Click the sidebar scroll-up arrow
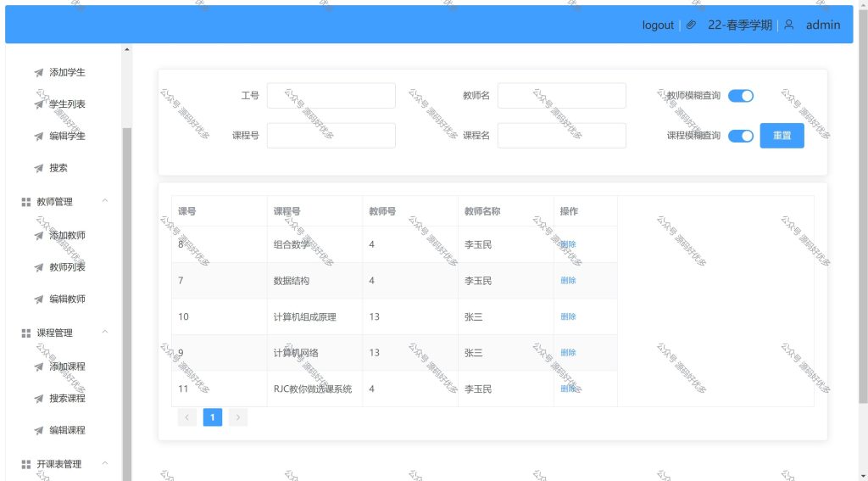This screenshot has width=868, height=481. (127, 49)
